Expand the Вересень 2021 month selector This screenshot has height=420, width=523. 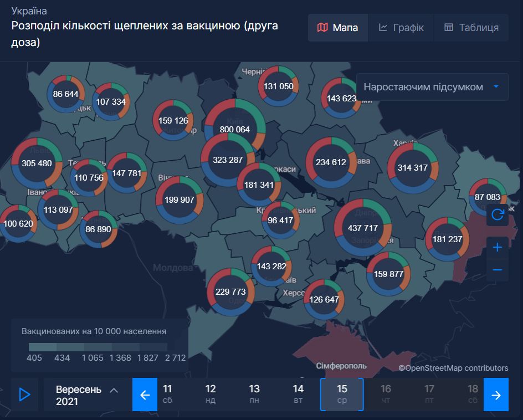87,395
